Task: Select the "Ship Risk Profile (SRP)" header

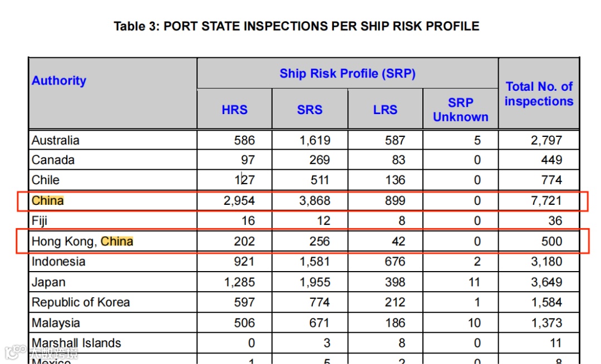Action: [347, 73]
